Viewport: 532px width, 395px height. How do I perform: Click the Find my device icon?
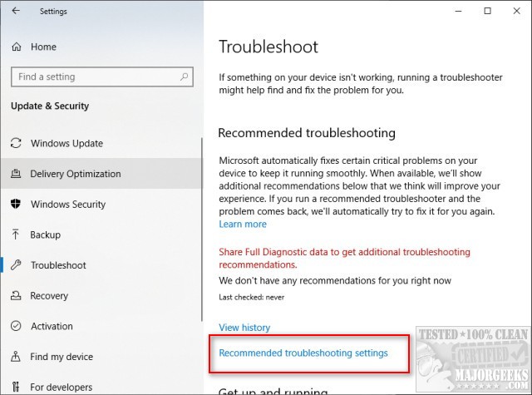tap(16, 358)
